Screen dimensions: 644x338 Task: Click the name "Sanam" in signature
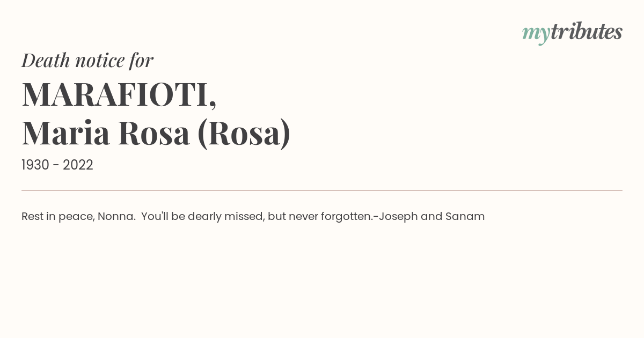point(465,216)
